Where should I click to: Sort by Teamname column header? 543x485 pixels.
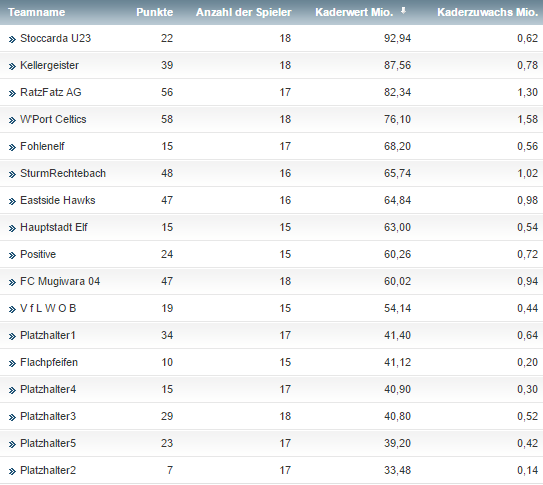(x=36, y=12)
